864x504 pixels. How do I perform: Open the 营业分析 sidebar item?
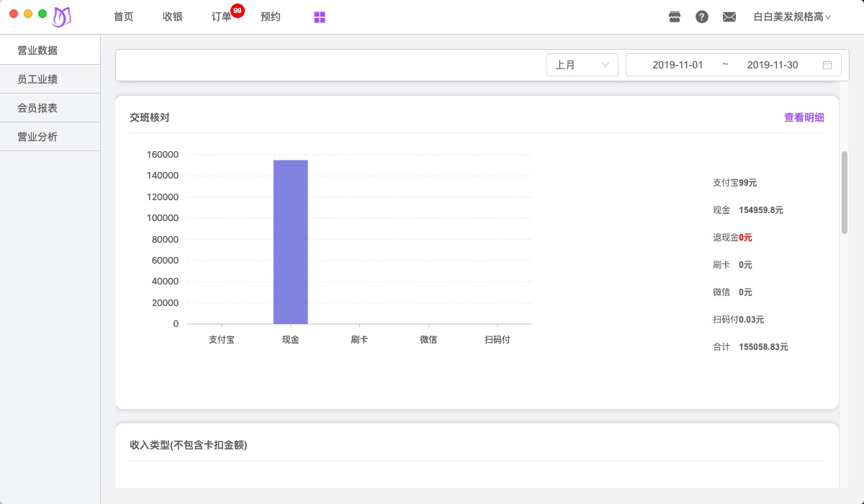[x=37, y=137]
